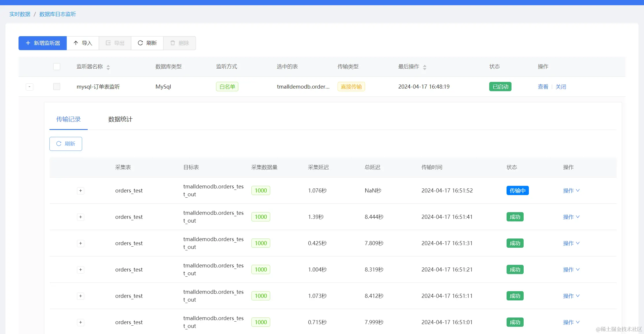Click the plus icon on 新增监听器 button
Viewport: 644px width, 334px height.
(28, 43)
